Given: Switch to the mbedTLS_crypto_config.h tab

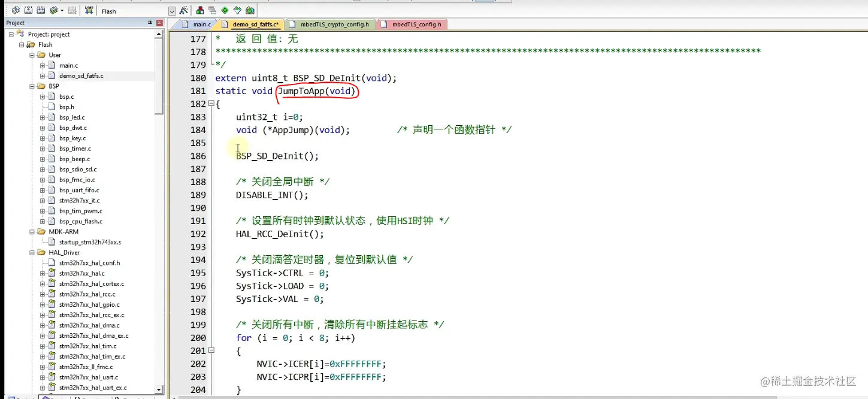Looking at the screenshot, I should click(x=331, y=25).
